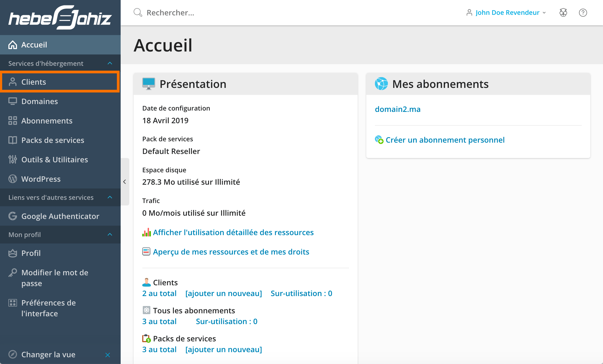Image resolution: width=603 pixels, height=364 pixels.
Task: Close the Changer la vue item
Action: 108,355
